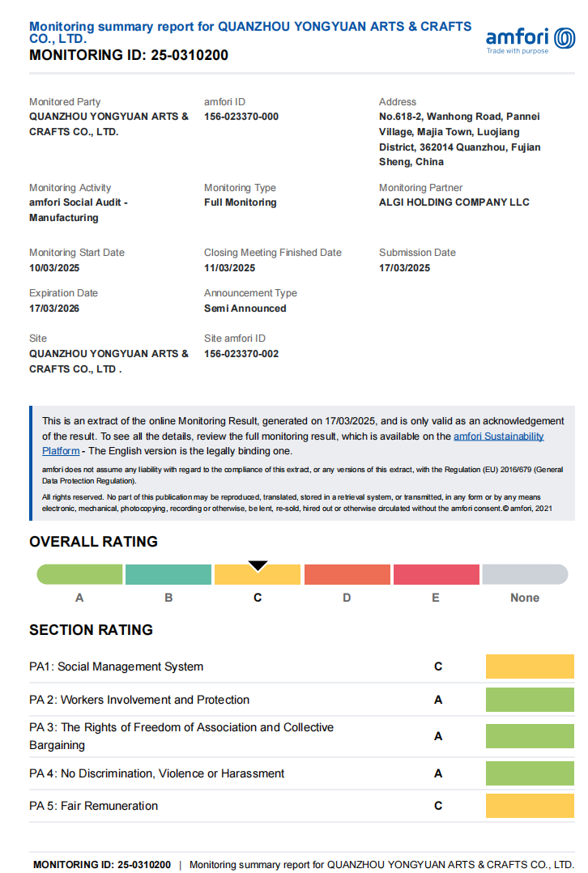Click the yellow swatch for PA1 row
This screenshot has height=873, width=588.
[x=530, y=666]
